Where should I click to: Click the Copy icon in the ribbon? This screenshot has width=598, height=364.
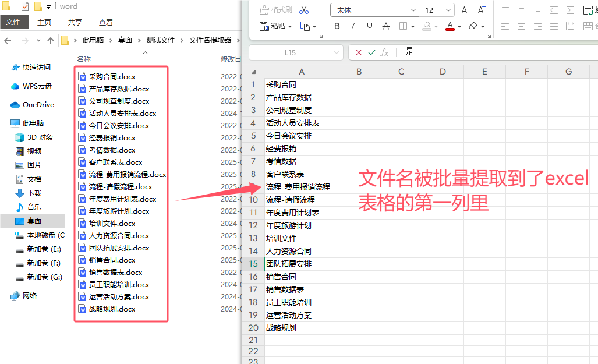305,26
